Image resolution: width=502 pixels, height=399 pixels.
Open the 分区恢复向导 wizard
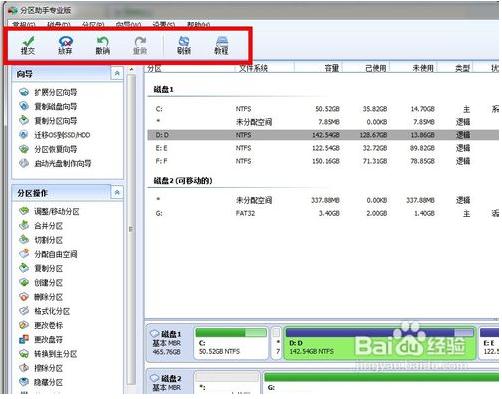(56, 149)
